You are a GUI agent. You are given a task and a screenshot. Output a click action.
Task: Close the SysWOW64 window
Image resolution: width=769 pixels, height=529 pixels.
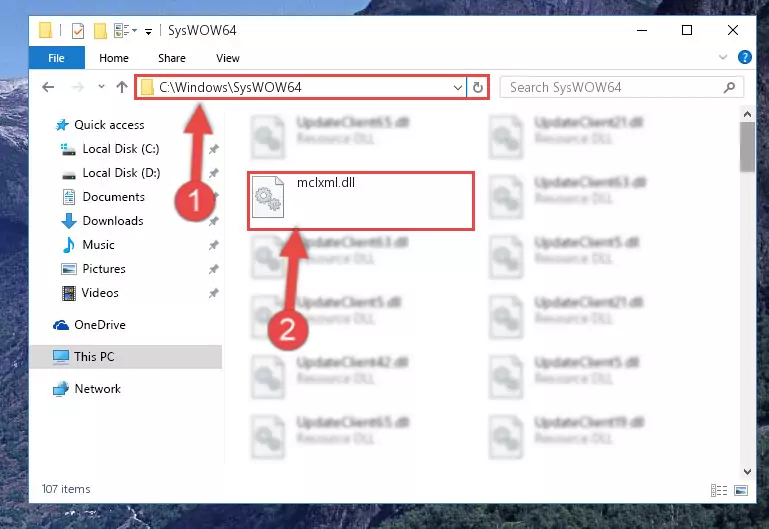[733, 30]
